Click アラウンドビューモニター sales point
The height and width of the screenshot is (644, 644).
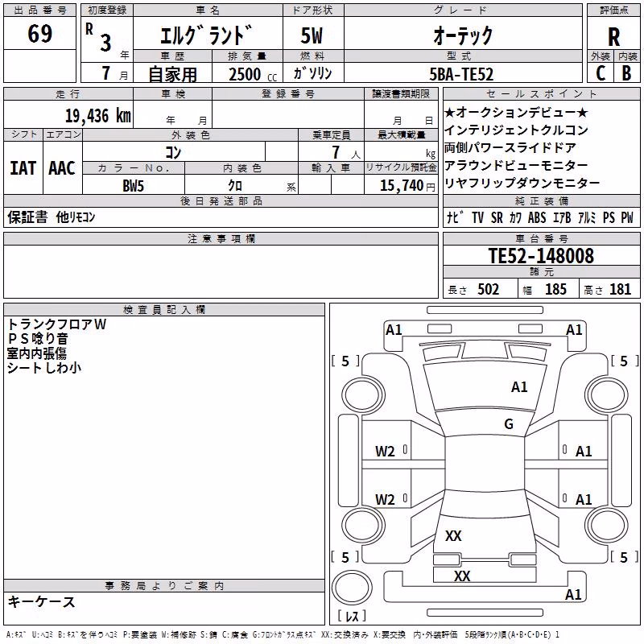516,165
